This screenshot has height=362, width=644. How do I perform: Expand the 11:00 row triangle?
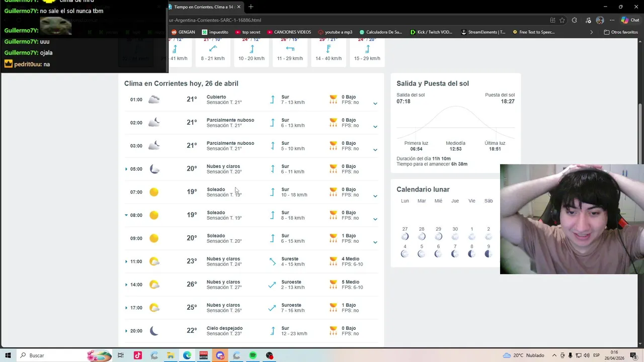pyautogui.click(x=126, y=261)
